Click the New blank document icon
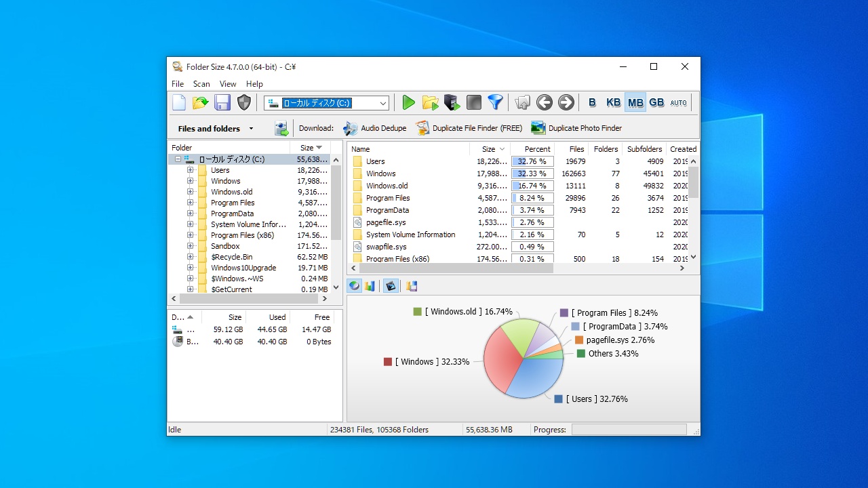The image size is (868, 488). pyautogui.click(x=179, y=102)
